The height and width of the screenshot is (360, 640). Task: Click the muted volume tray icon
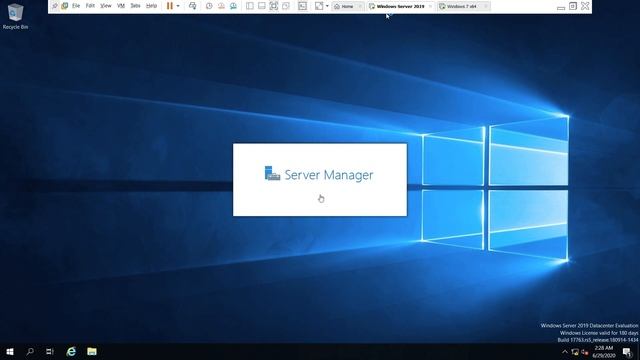(585, 352)
